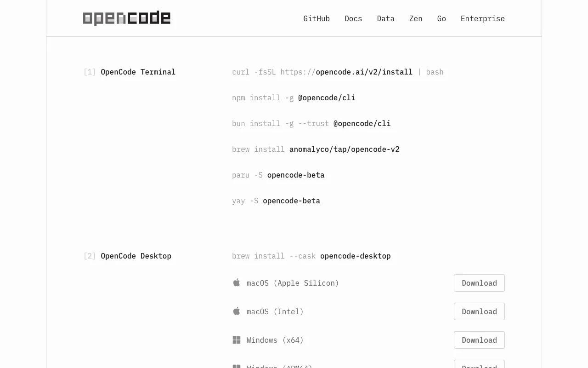This screenshot has height=368, width=588.
Task: Copy the yay -S opencode-beta command
Action: click(x=276, y=201)
